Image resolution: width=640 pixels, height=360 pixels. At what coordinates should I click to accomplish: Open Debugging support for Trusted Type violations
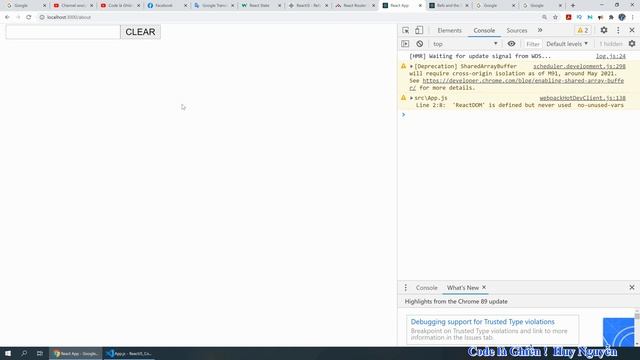point(482,322)
